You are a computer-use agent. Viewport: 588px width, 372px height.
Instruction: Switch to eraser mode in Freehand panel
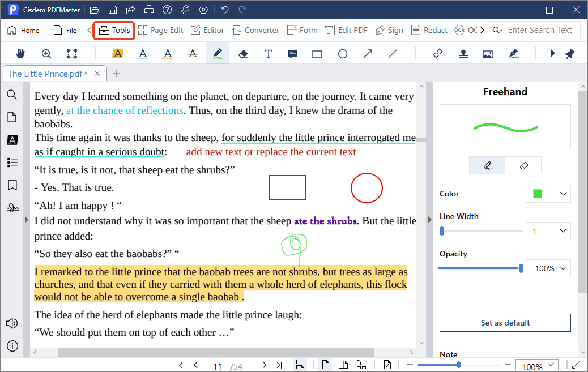point(523,165)
